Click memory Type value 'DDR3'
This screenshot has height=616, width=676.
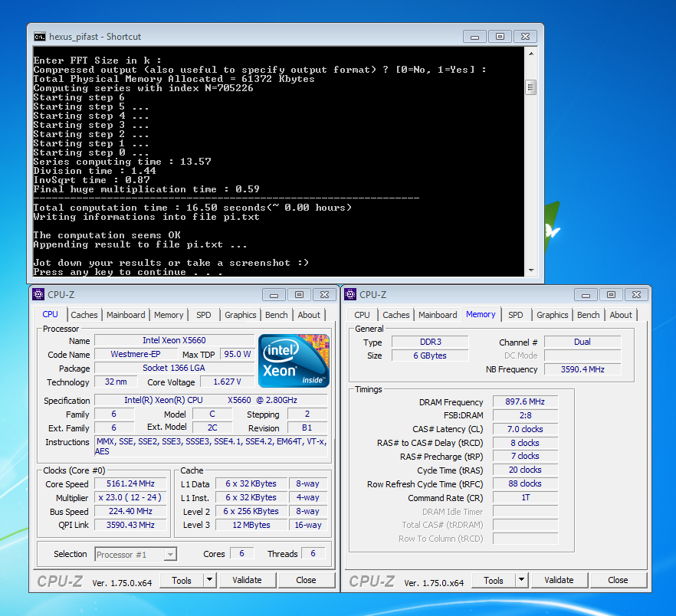pos(430,342)
